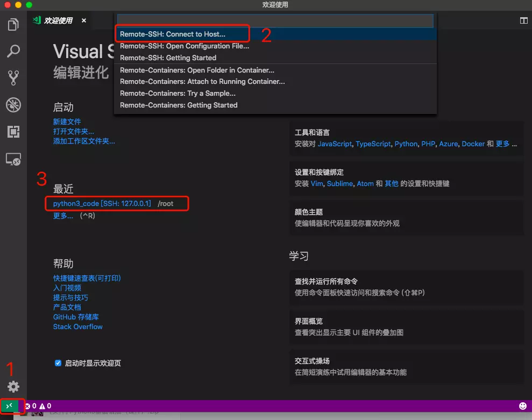532x420 pixels.
Task: Open the 产品文档 link
Action: [x=67, y=308]
